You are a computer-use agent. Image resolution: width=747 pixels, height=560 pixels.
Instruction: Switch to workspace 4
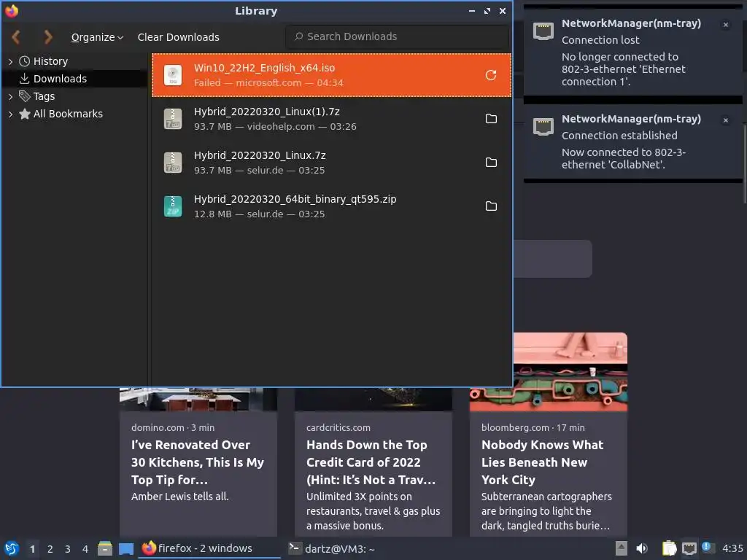point(85,549)
